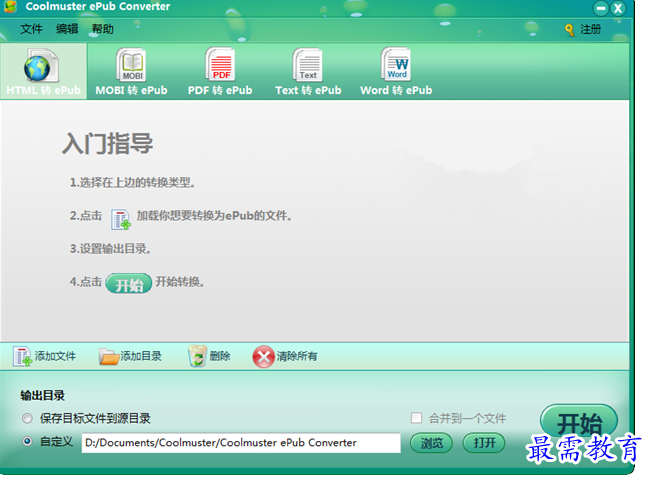The image size is (650, 480).
Task: Click the text 3.设置输出目录。
Action: 110,249
